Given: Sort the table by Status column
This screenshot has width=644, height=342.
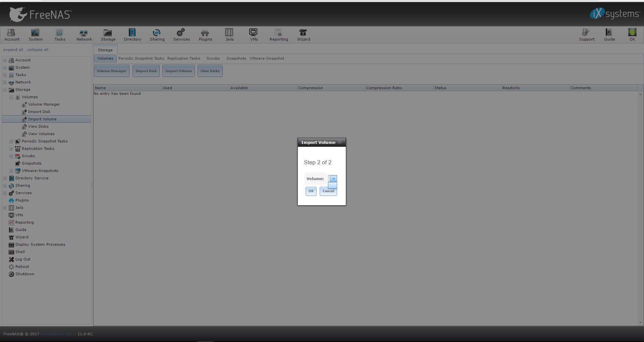Looking at the screenshot, I should (x=467, y=88).
